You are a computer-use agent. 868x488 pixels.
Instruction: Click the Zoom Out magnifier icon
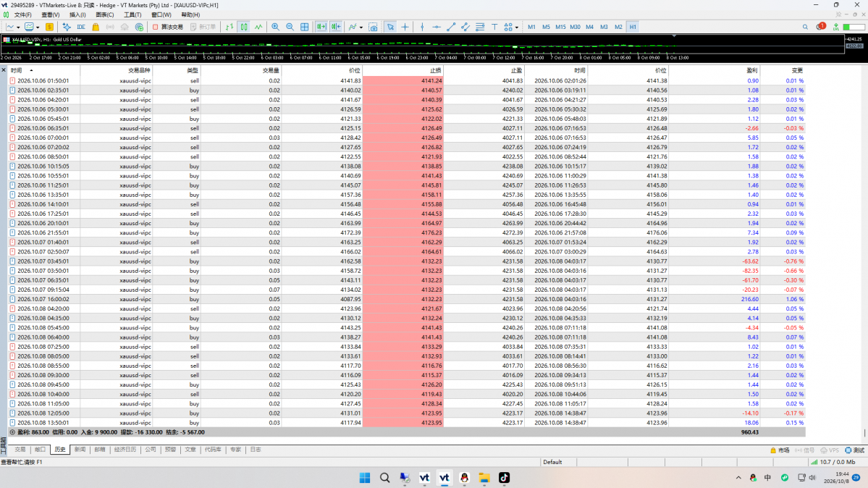[290, 27]
